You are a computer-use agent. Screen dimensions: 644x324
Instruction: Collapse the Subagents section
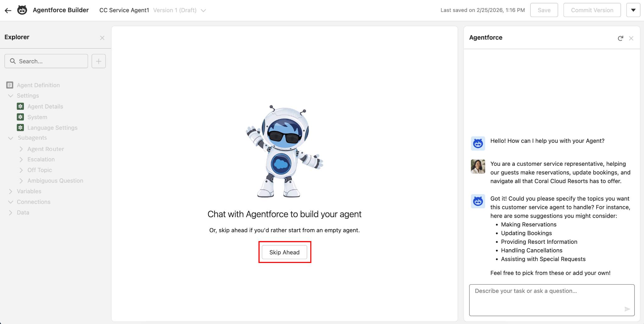click(x=11, y=138)
